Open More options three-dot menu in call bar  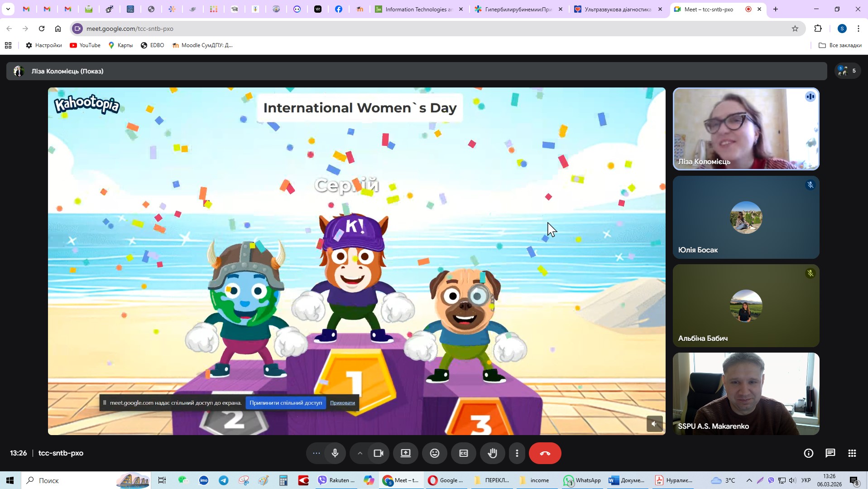pyautogui.click(x=517, y=453)
